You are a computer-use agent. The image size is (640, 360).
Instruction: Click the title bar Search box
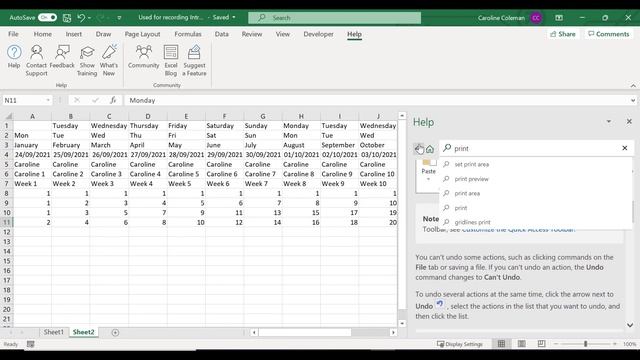pos(335,18)
